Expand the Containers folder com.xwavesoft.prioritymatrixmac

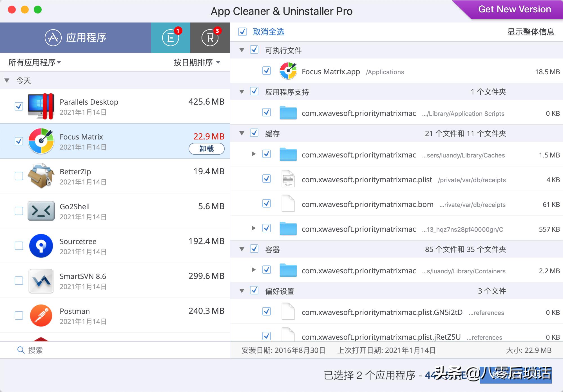[x=254, y=270]
